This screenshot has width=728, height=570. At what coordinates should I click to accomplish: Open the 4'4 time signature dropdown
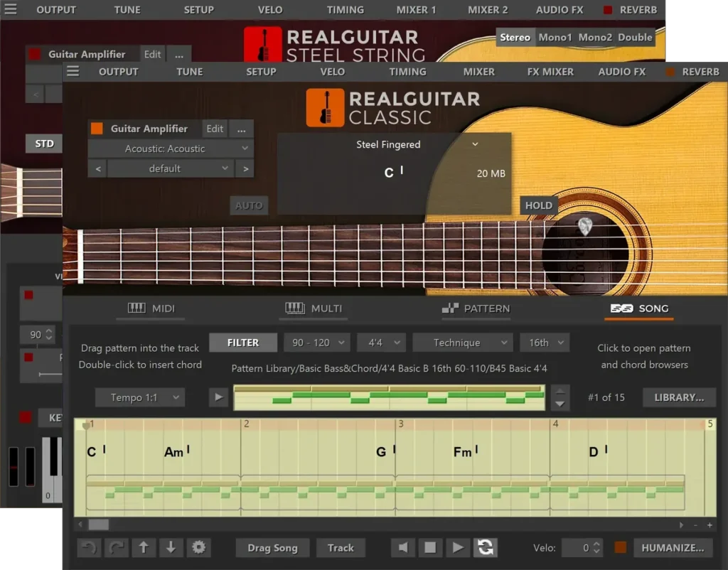coord(381,343)
